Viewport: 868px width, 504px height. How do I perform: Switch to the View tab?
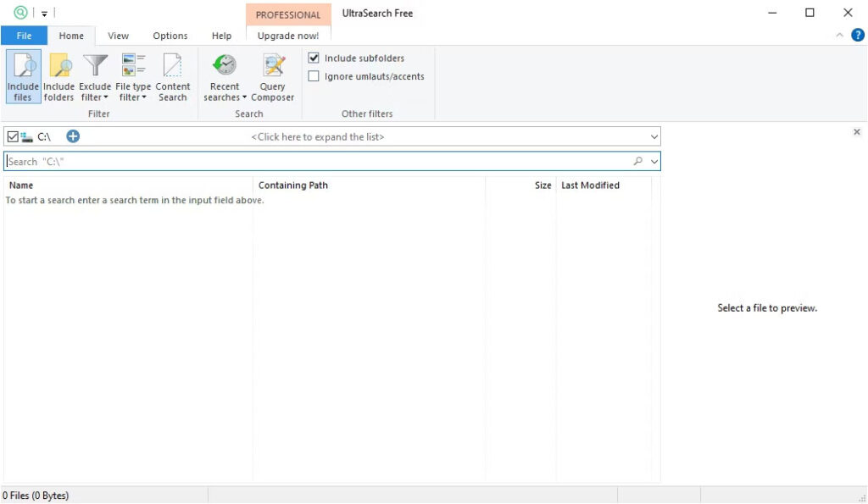[x=118, y=36]
